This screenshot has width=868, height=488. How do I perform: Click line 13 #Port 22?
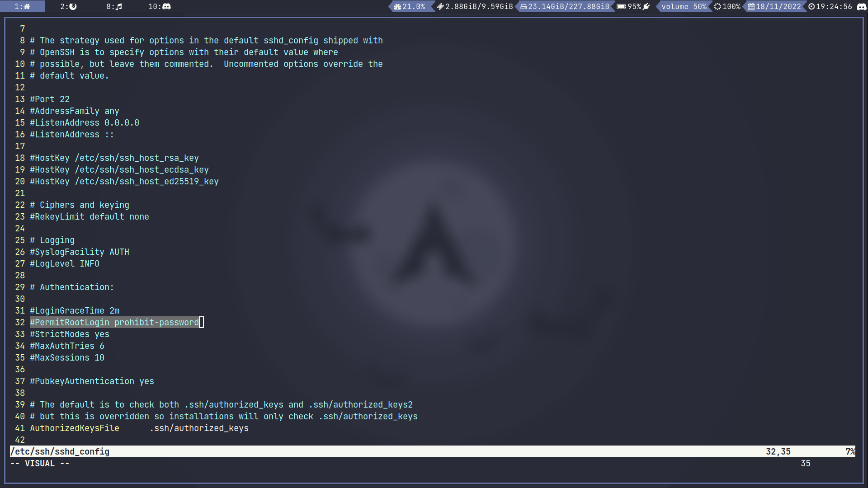50,99
